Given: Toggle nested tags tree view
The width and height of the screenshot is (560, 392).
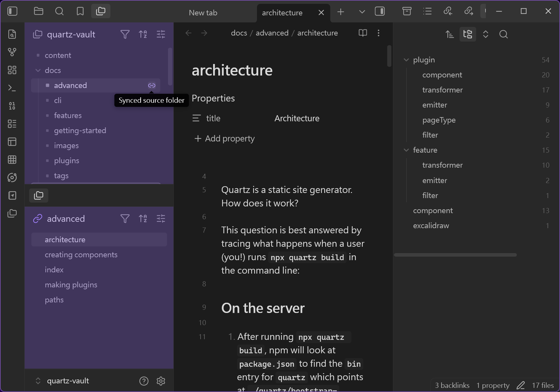Looking at the screenshot, I should pyautogui.click(x=468, y=34).
